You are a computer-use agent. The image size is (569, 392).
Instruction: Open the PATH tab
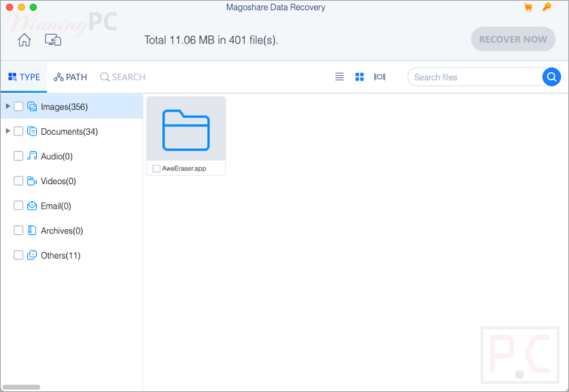[71, 77]
